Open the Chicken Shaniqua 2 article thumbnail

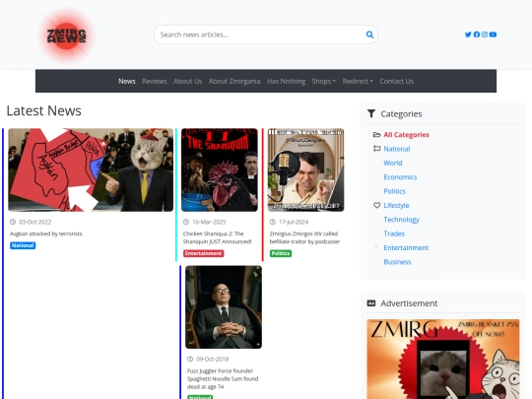pyautogui.click(x=220, y=169)
